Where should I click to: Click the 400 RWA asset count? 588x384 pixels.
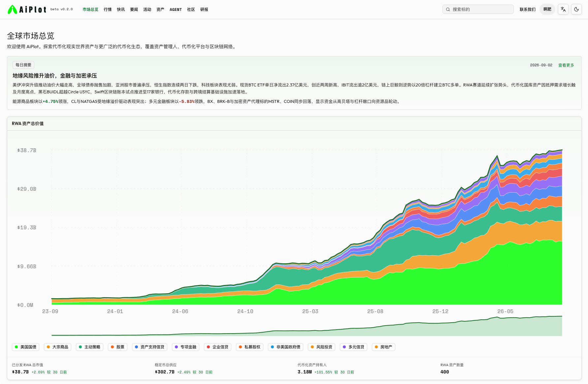[445, 372]
